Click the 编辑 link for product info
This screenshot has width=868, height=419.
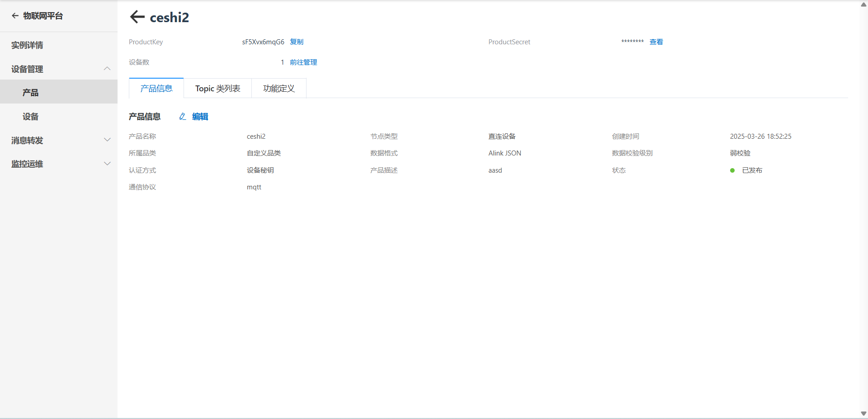[200, 117]
